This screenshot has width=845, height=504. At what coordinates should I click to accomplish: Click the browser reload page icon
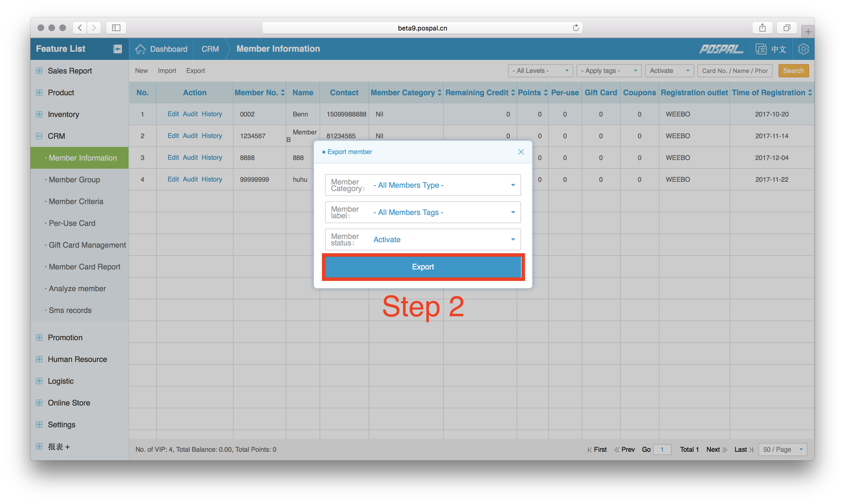(576, 28)
